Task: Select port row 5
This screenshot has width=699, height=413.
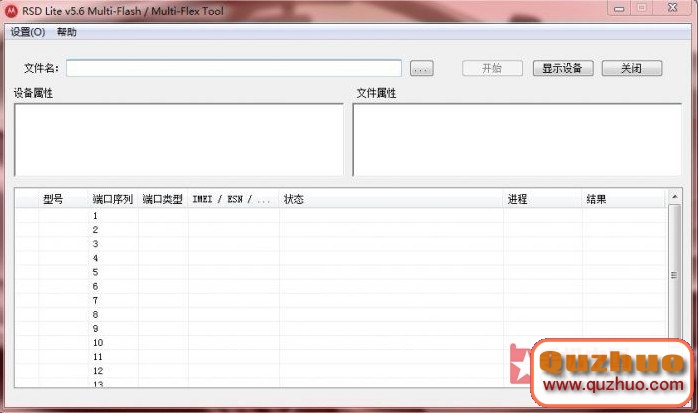Action: click(x=341, y=272)
